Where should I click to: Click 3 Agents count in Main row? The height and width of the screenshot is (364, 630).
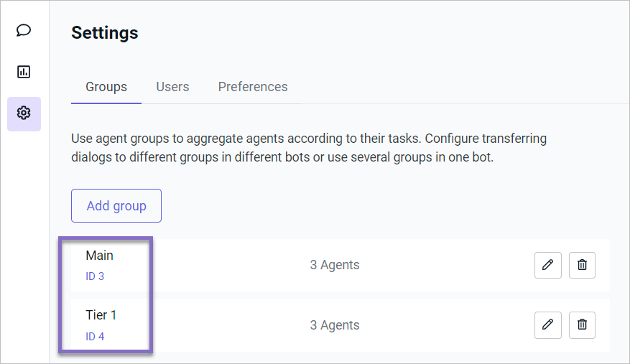tap(335, 265)
